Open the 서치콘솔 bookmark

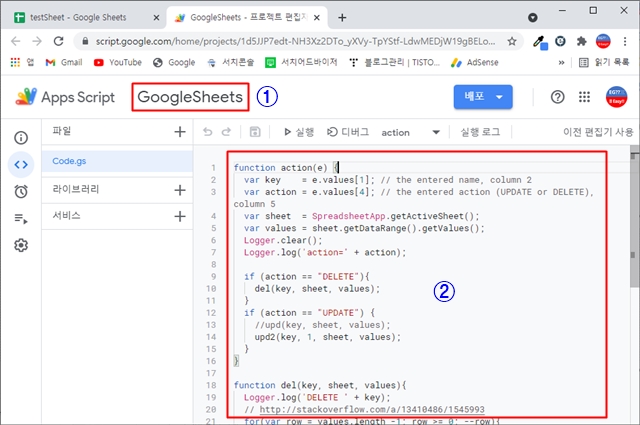click(230, 62)
